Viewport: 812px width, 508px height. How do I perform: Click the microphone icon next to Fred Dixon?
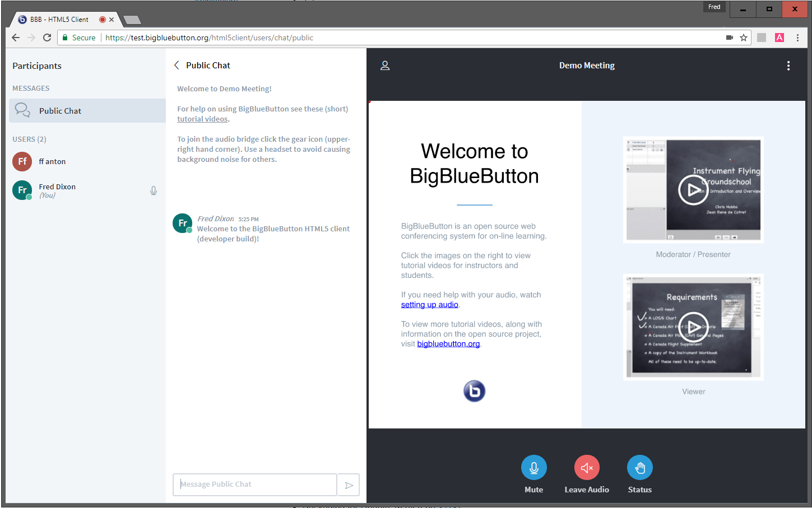[154, 190]
